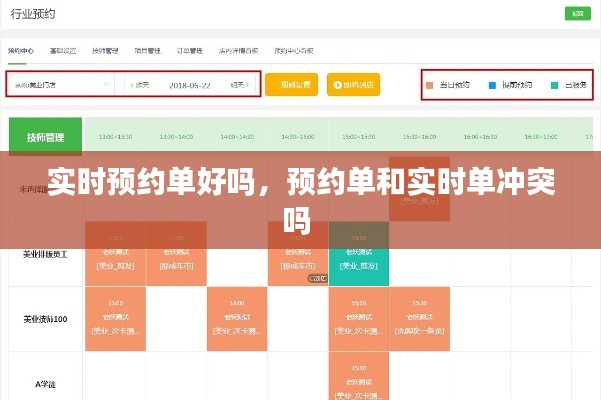The image size is (601, 400).
Task: Click the blue legend color swatch
Action: click(x=492, y=86)
